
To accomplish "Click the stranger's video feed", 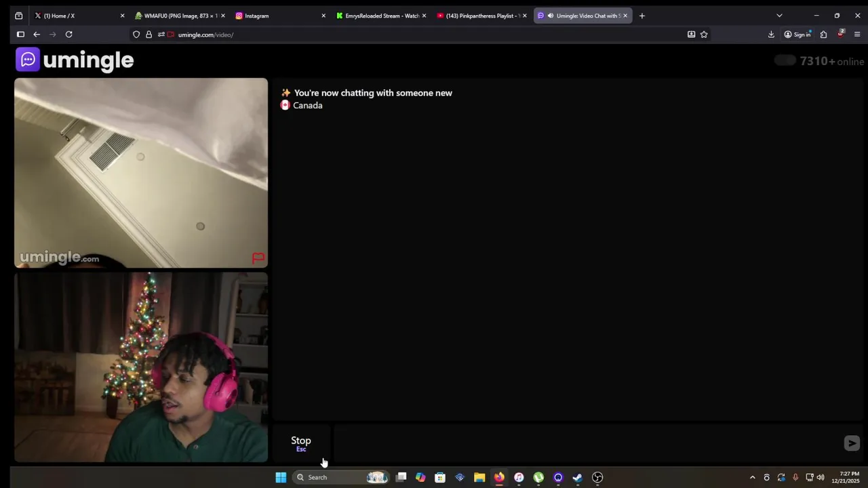I will (x=141, y=173).
